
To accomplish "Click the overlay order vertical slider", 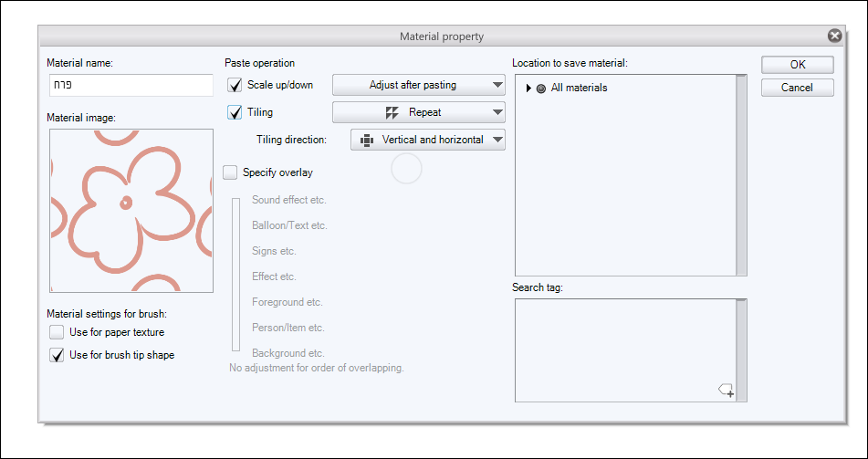I will [x=235, y=274].
